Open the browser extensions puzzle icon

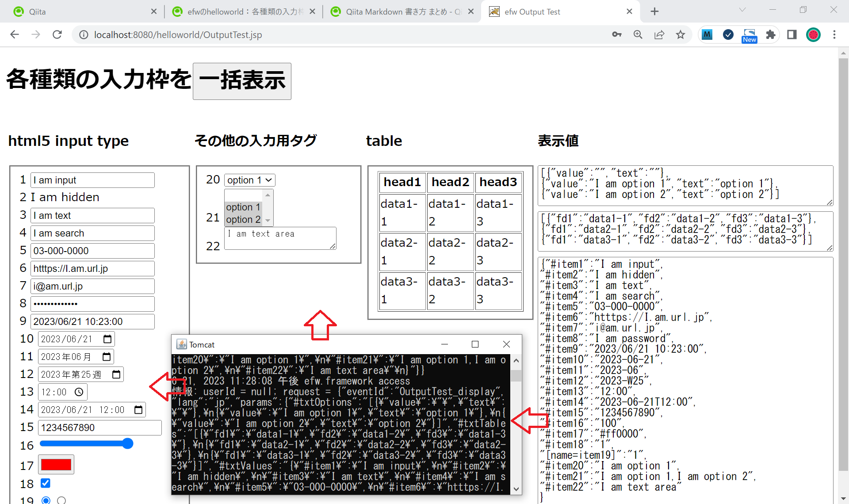point(771,34)
